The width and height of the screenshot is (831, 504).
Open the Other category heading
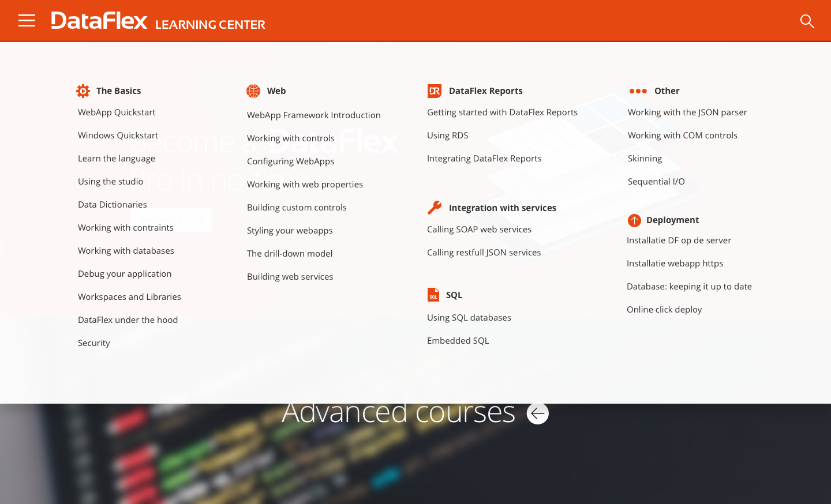coord(667,91)
